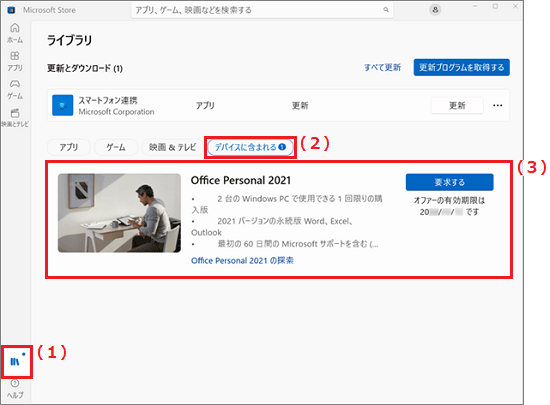
Task: Open more options for スマートフォン連携
Action: (x=497, y=105)
